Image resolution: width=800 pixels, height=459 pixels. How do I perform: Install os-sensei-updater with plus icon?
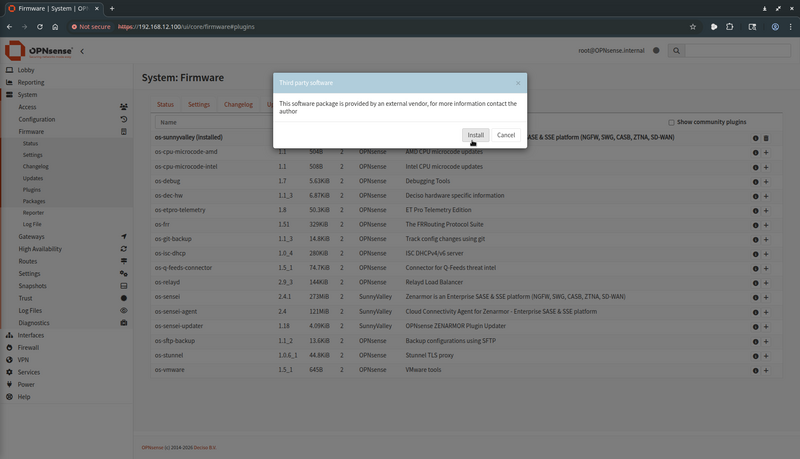coord(766,327)
